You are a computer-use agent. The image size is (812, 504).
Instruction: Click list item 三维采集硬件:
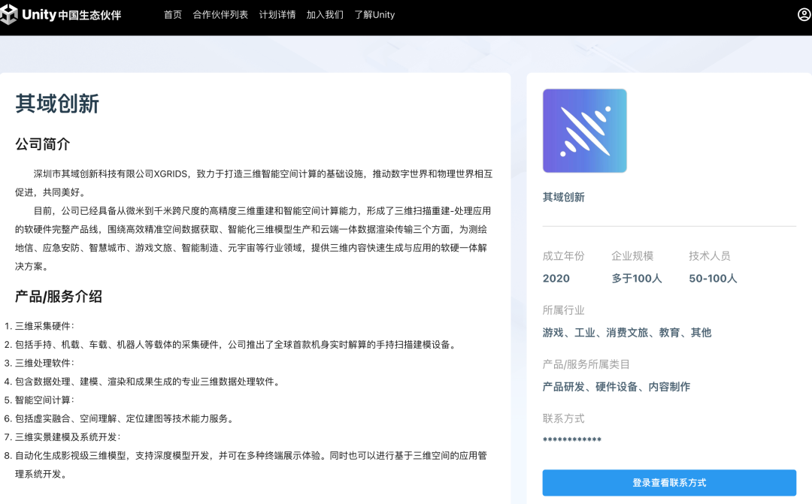(x=44, y=326)
